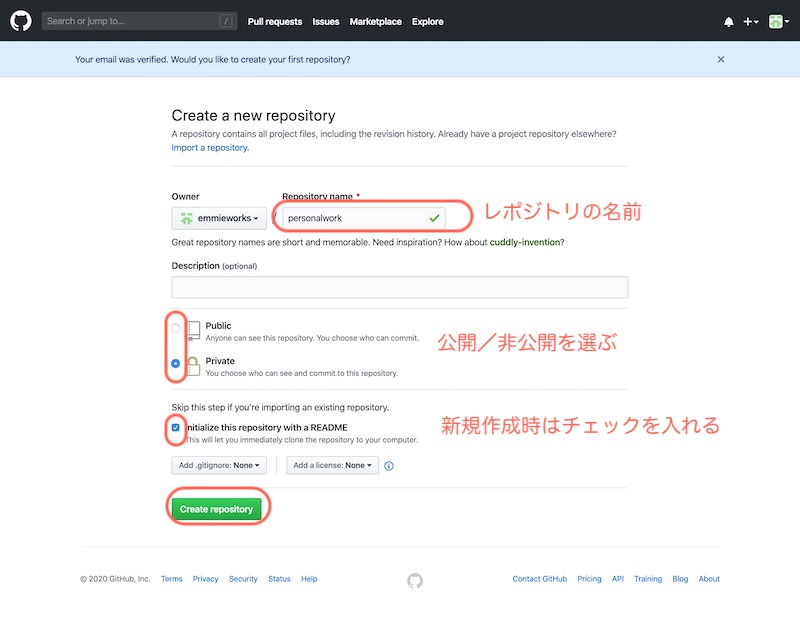Open the Terms footer link
The height and width of the screenshot is (622, 800).
[x=171, y=579]
